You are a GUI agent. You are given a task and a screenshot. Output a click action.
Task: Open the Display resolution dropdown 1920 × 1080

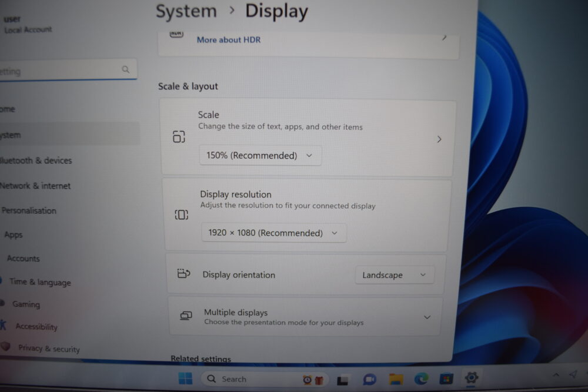pyautogui.click(x=274, y=233)
